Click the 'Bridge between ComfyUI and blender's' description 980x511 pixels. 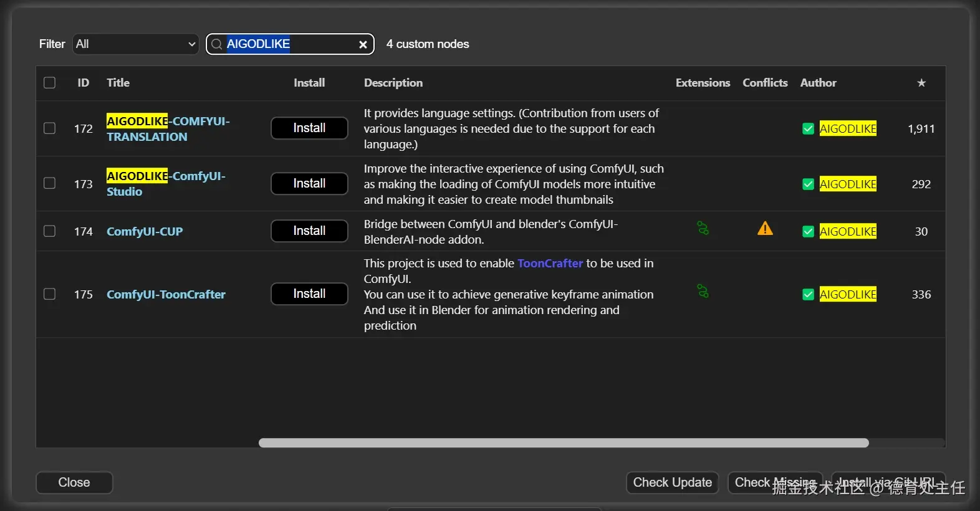[x=491, y=232]
